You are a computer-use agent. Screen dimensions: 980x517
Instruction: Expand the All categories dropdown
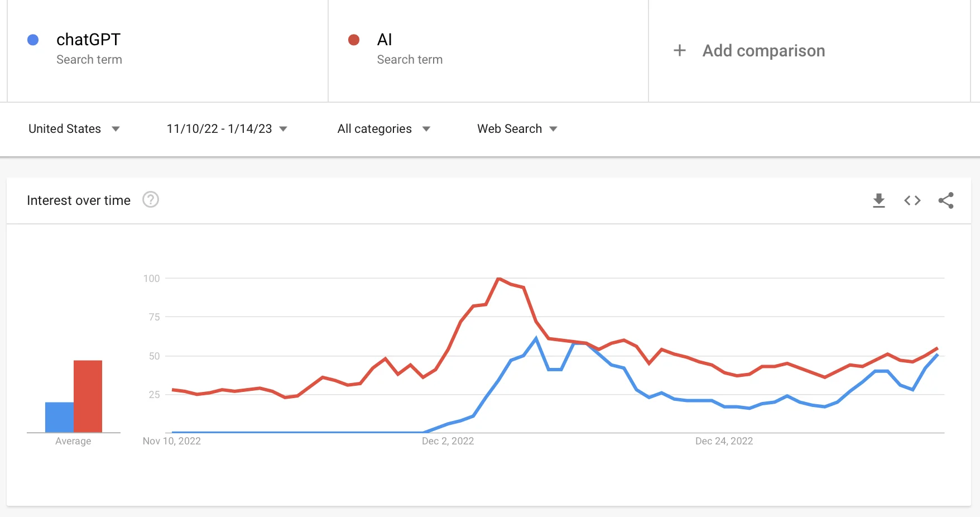tap(383, 129)
